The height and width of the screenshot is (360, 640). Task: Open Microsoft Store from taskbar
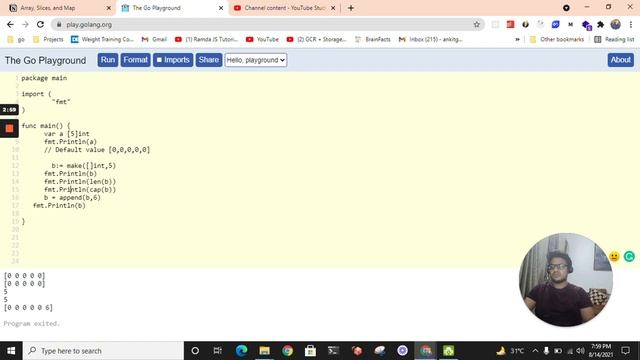(x=310, y=351)
